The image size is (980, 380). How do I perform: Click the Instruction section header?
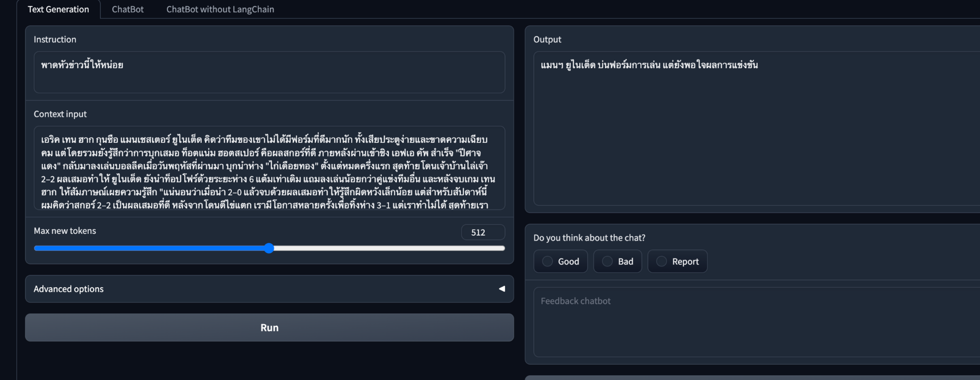click(55, 39)
